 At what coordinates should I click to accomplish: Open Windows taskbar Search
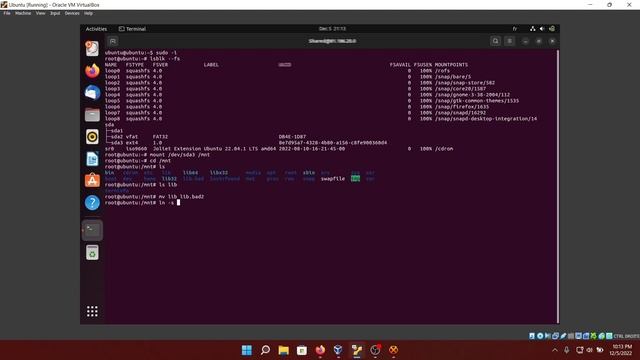(x=265, y=350)
